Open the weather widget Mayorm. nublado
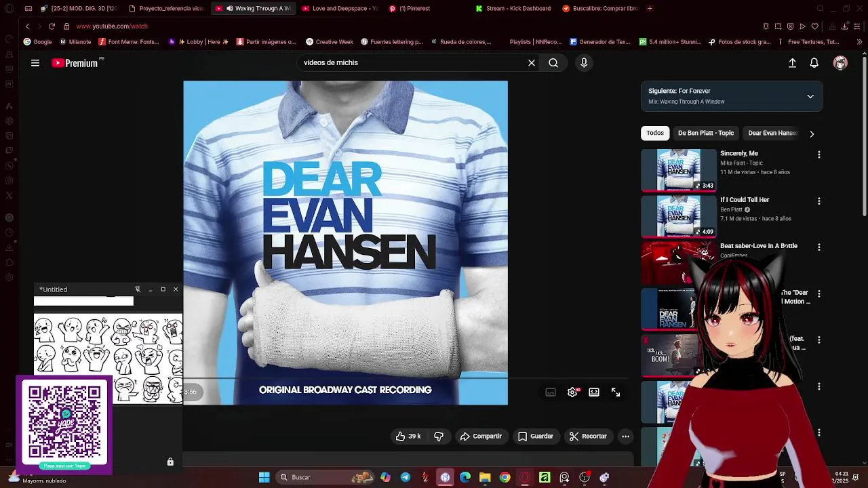 (x=37, y=477)
